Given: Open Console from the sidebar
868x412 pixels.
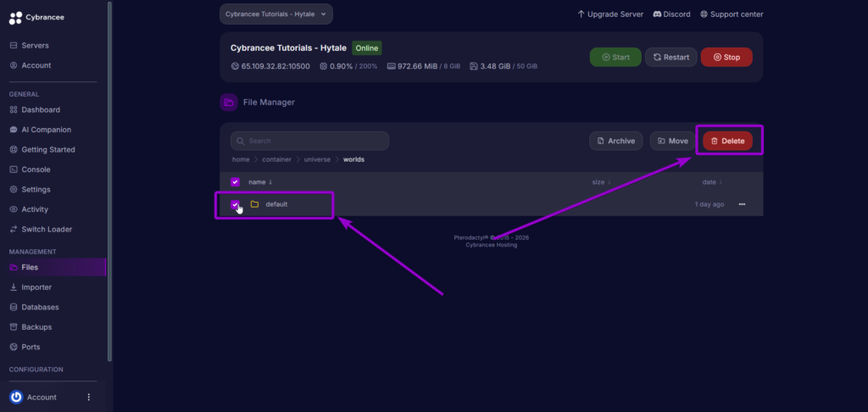Looking at the screenshot, I should [x=36, y=170].
